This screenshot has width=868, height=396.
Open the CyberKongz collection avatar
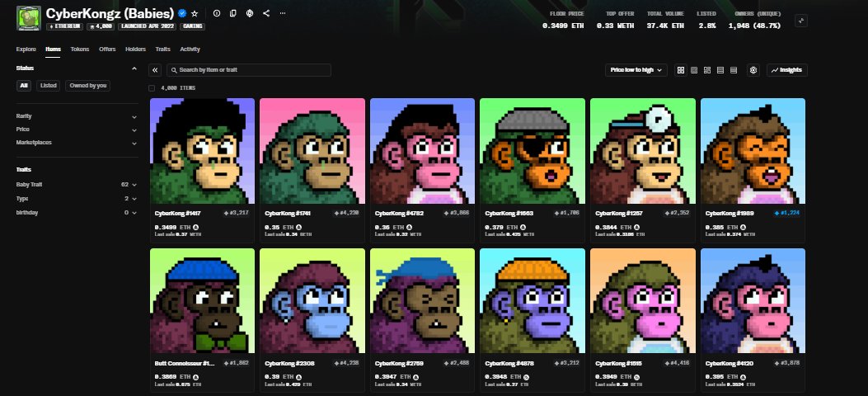[29, 17]
